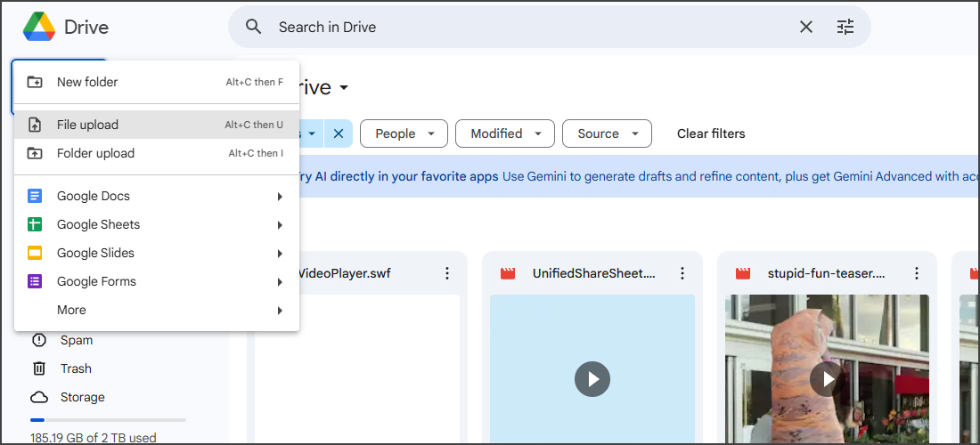This screenshot has height=445, width=980.
Task: Type in the Search in Drive field
Action: (526, 27)
